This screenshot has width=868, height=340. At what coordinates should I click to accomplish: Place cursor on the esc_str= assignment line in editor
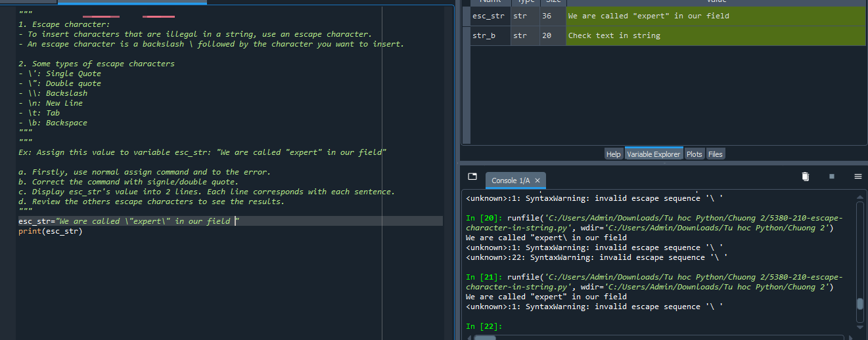pos(129,221)
